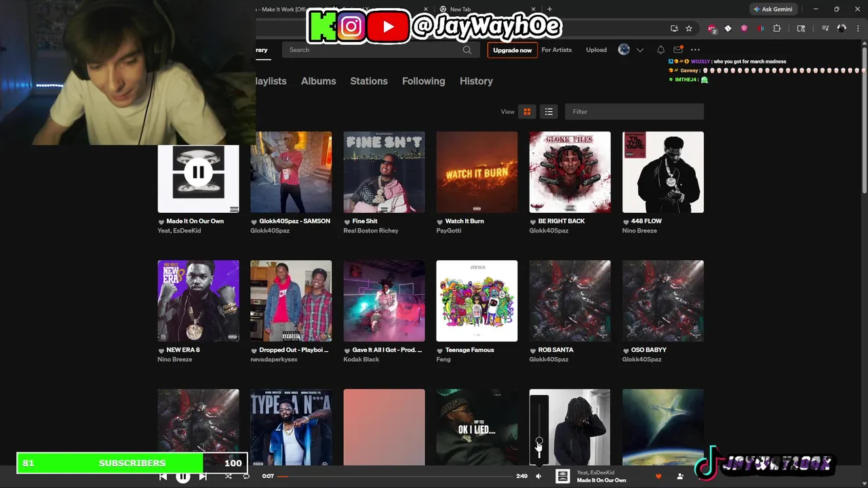The image size is (868, 488).
Task: Open the Albums tab
Action: tap(319, 81)
